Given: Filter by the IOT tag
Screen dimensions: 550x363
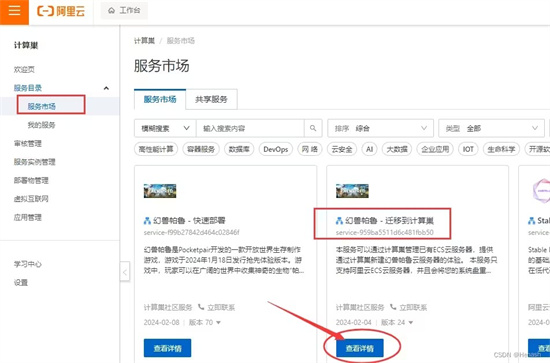Looking at the screenshot, I should (x=468, y=149).
